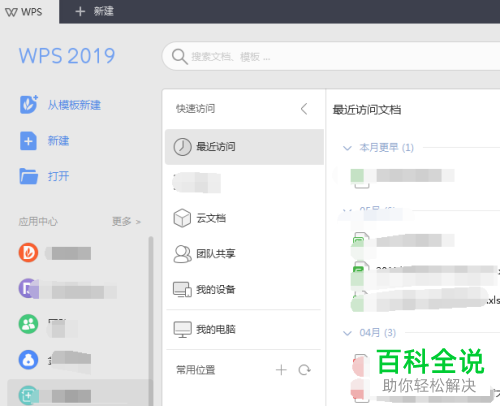Screen dimensions: 500x406
Task: Click the 常用位置 label
Action: (x=195, y=370)
